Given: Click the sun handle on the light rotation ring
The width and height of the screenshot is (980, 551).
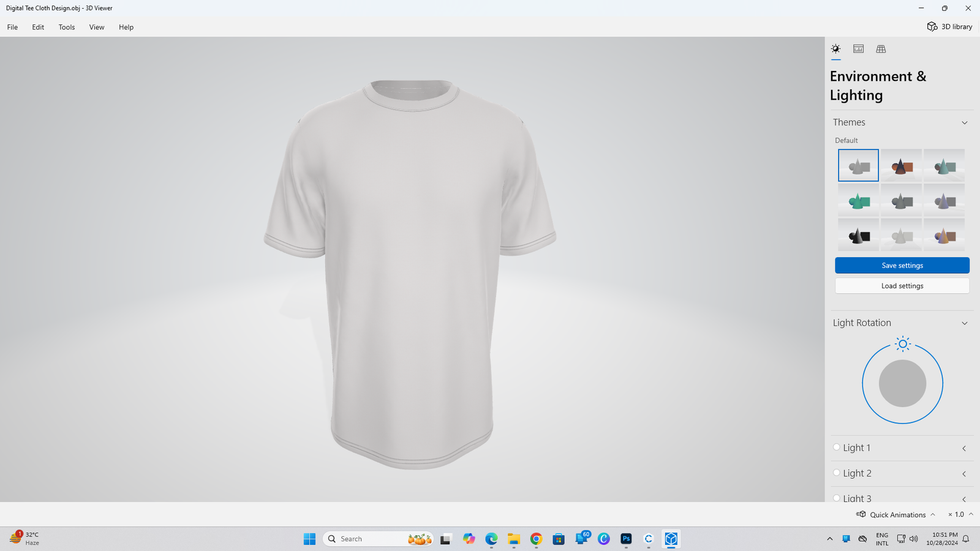Looking at the screenshot, I should click(x=902, y=344).
